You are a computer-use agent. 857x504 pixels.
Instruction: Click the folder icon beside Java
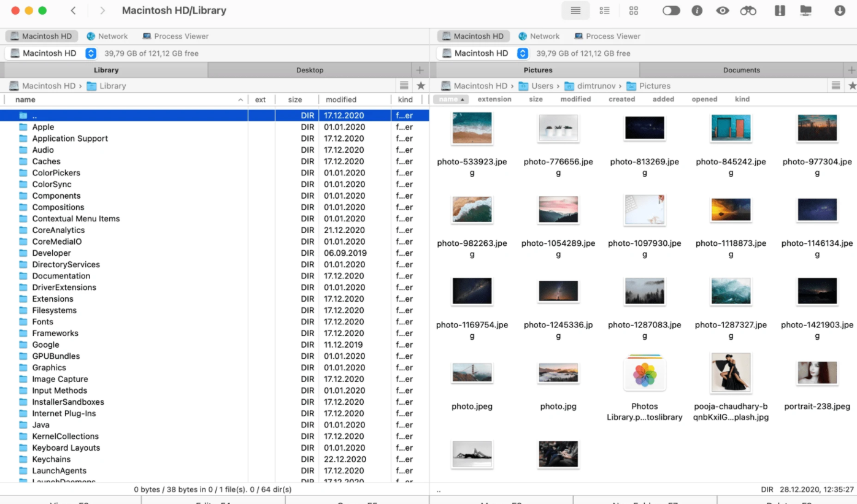[x=23, y=425]
